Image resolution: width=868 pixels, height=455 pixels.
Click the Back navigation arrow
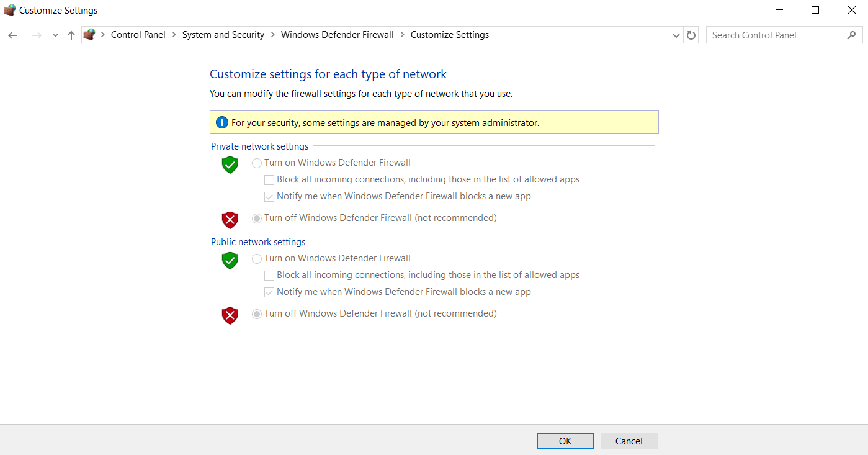pos(13,35)
